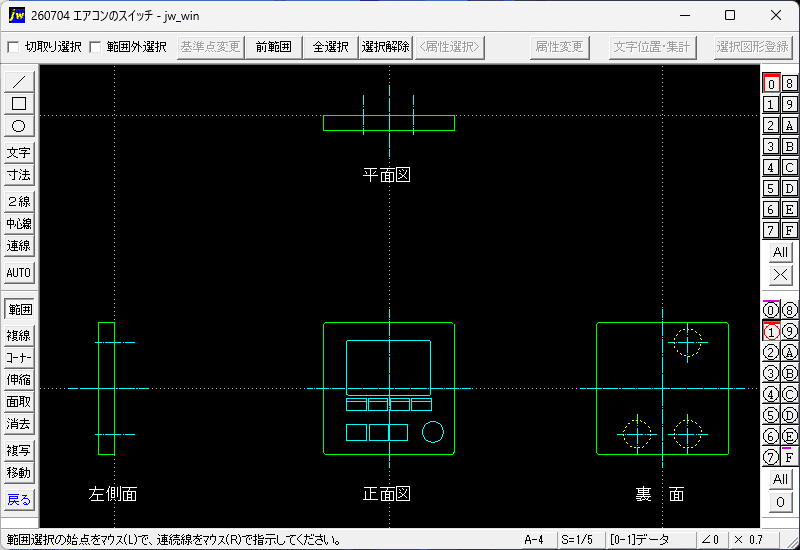
Task: Open the [0-1]データ layer status box
Action: pos(640,540)
